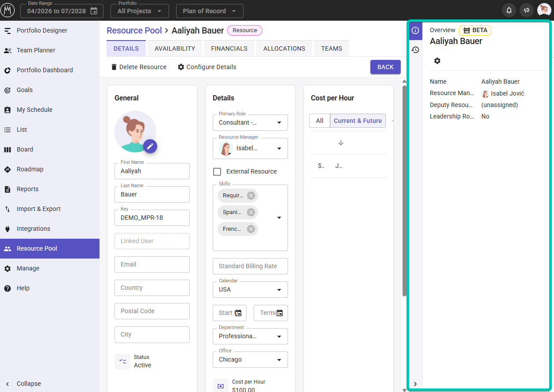Select the Current & Future toggle
Viewport: 554px width, 392px height.
[358, 121]
